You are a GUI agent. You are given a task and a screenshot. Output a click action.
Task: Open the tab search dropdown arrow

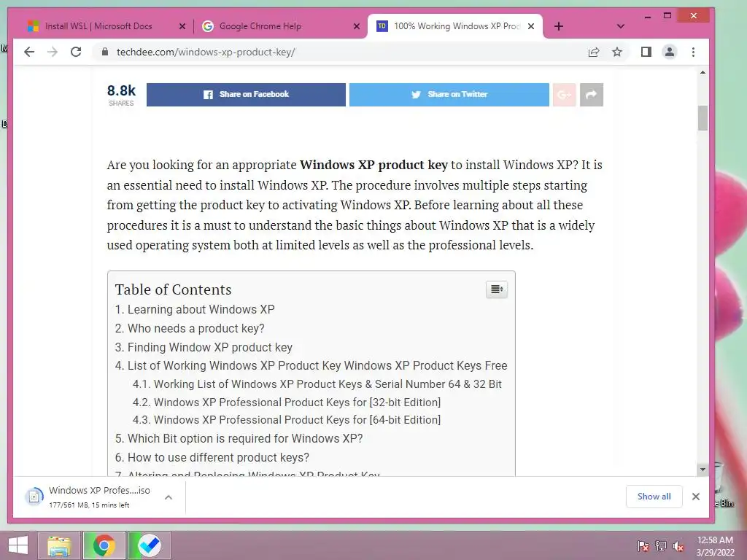click(620, 26)
